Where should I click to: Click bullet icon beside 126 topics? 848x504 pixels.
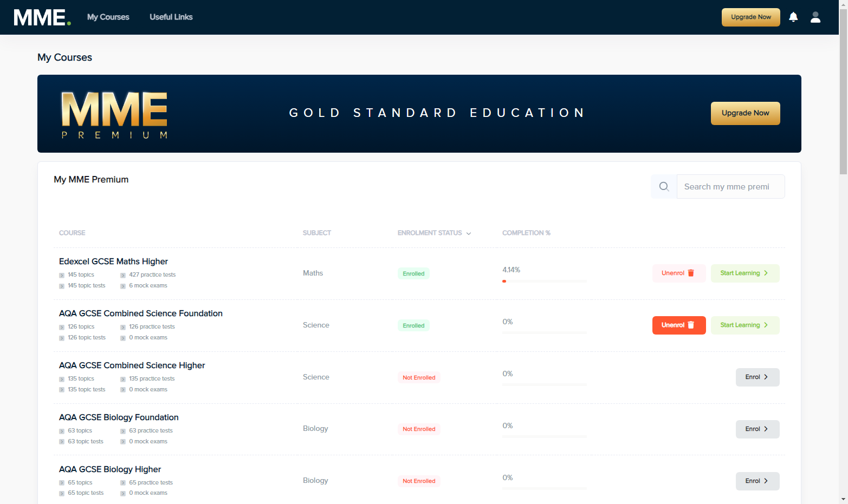[x=62, y=328]
